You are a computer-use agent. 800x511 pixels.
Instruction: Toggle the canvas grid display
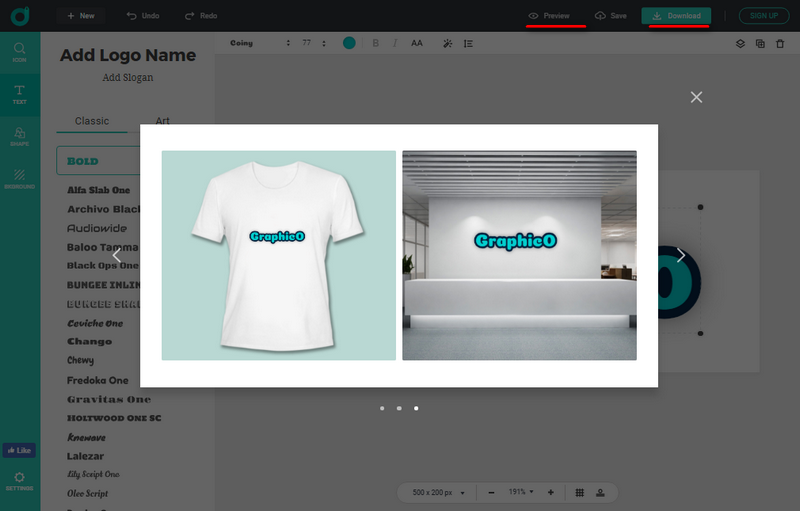(579, 493)
